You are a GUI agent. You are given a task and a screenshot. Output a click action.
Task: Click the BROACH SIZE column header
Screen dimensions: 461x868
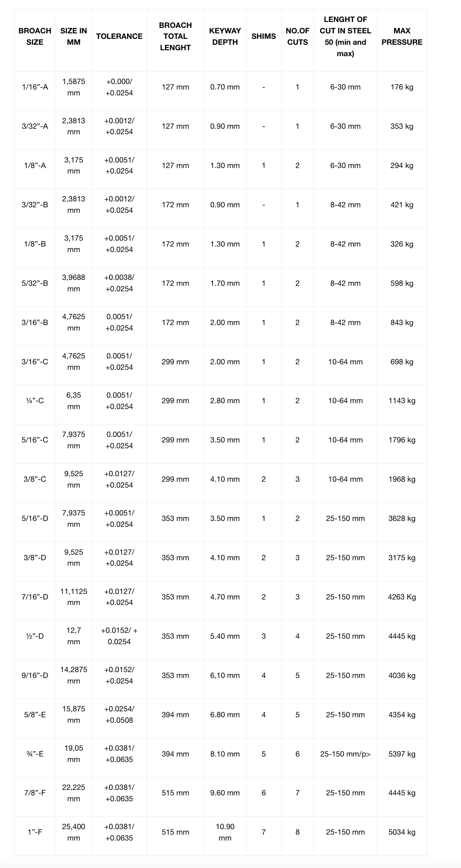pyautogui.click(x=35, y=37)
